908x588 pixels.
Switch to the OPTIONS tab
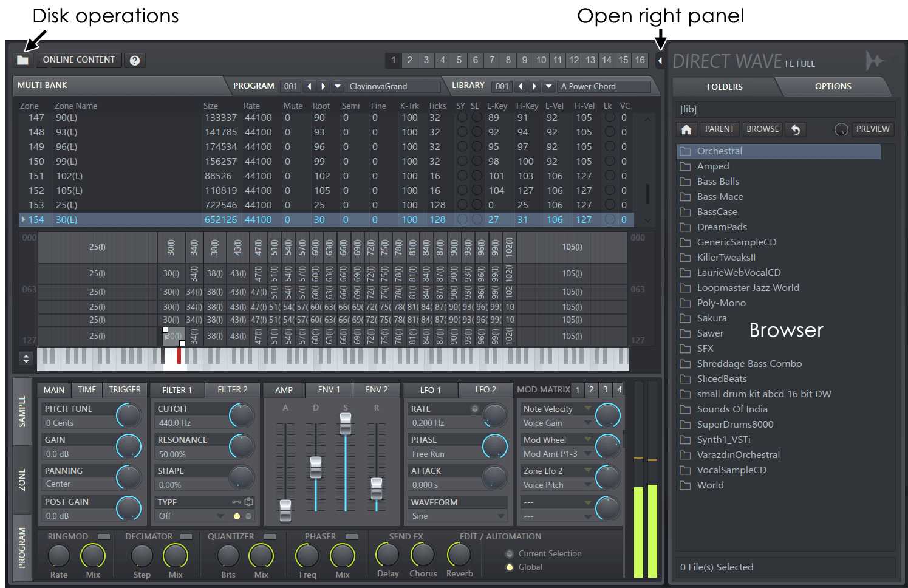[833, 86]
